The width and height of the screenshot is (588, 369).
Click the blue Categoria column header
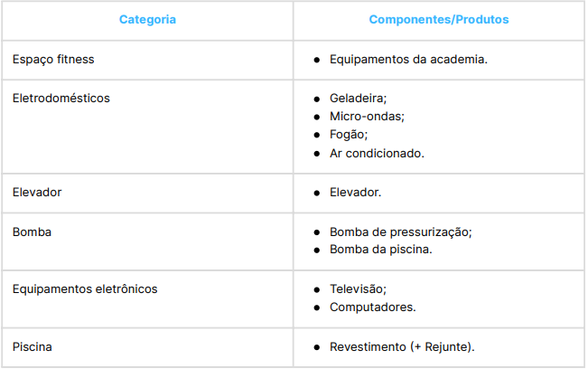(147, 19)
